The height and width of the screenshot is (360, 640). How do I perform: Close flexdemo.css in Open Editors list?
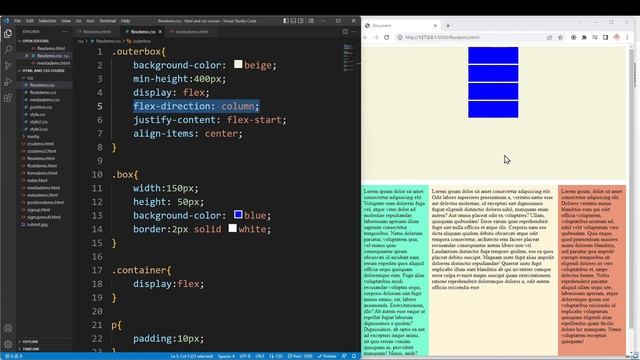pos(27,56)
